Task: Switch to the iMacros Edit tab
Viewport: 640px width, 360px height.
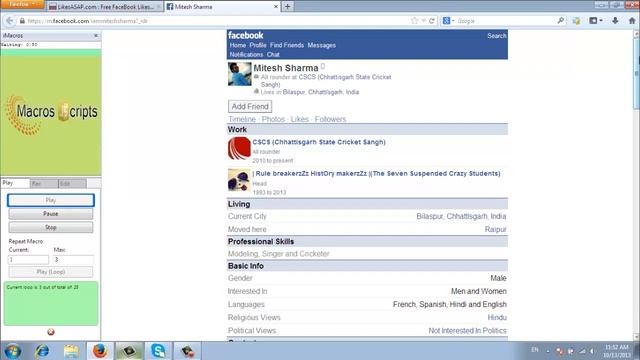Action: tap(72, 184)
